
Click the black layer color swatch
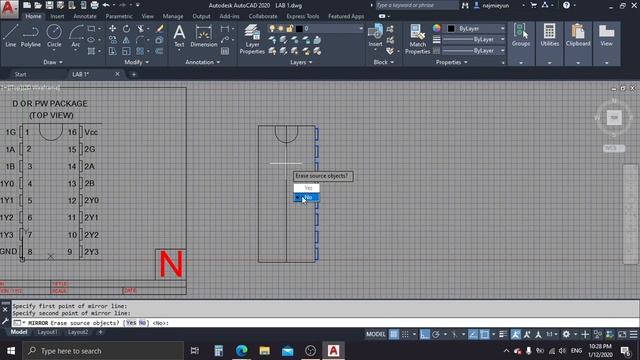(x=299, y=29)
